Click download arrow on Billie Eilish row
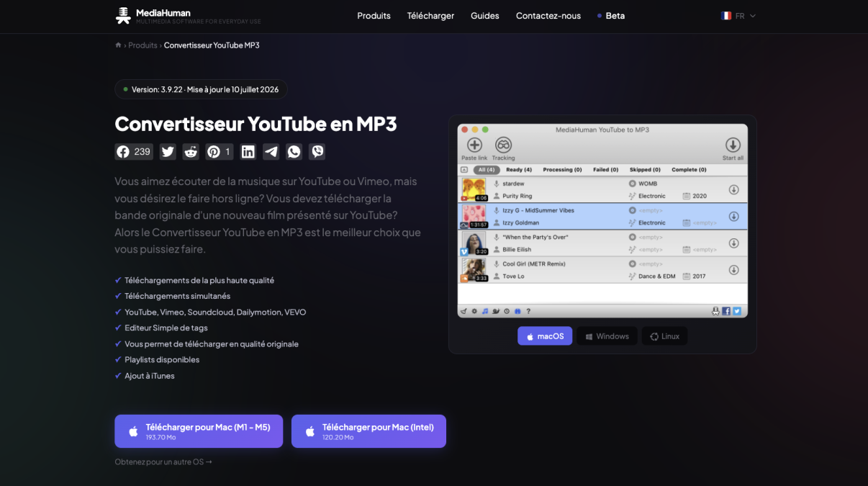Screen dimensions: 868x486 [x=733, y=243]
